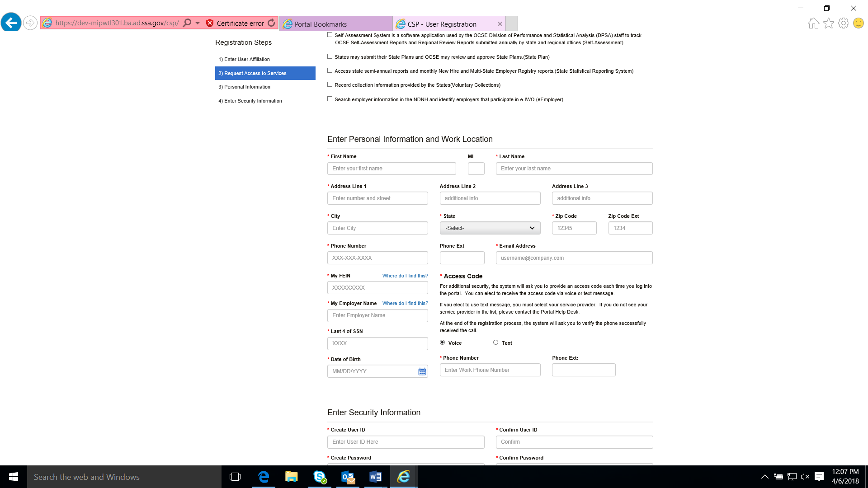This screenshot has width=868, height=488.
Task: Click Where do I find this for FEIN
Action: pyautogui.click(x=405, y=276)
